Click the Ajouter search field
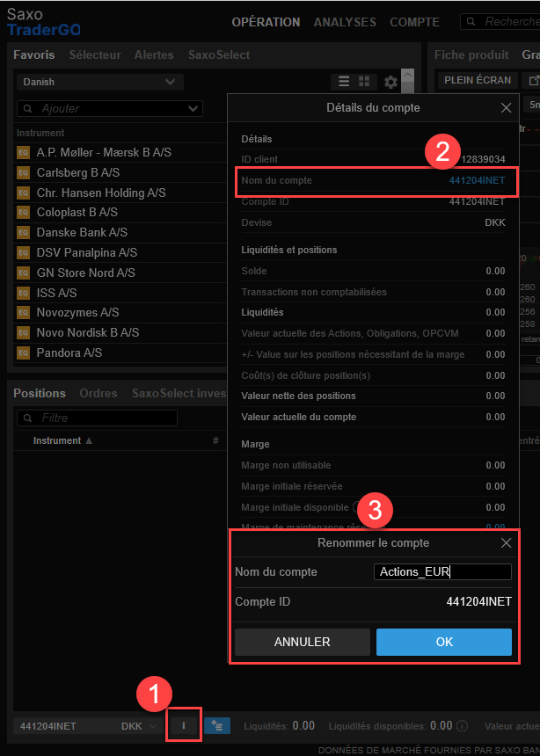The image size is (540, 756). (110, 108)
